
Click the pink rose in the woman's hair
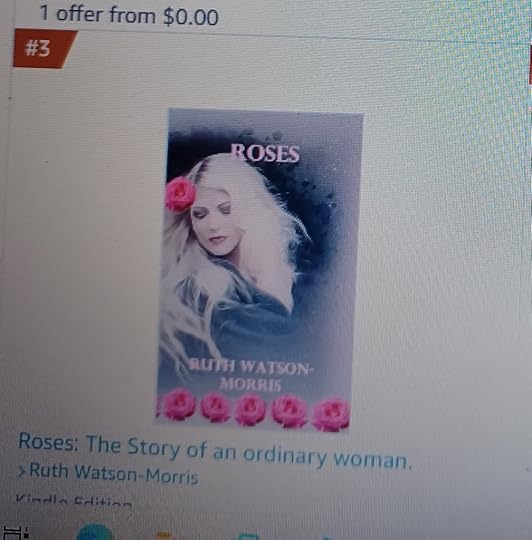tap(180, 194)
